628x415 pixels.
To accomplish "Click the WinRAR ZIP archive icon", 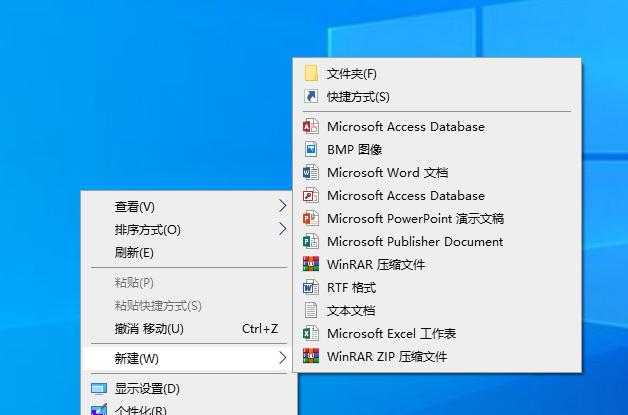I will coord(311,356).
